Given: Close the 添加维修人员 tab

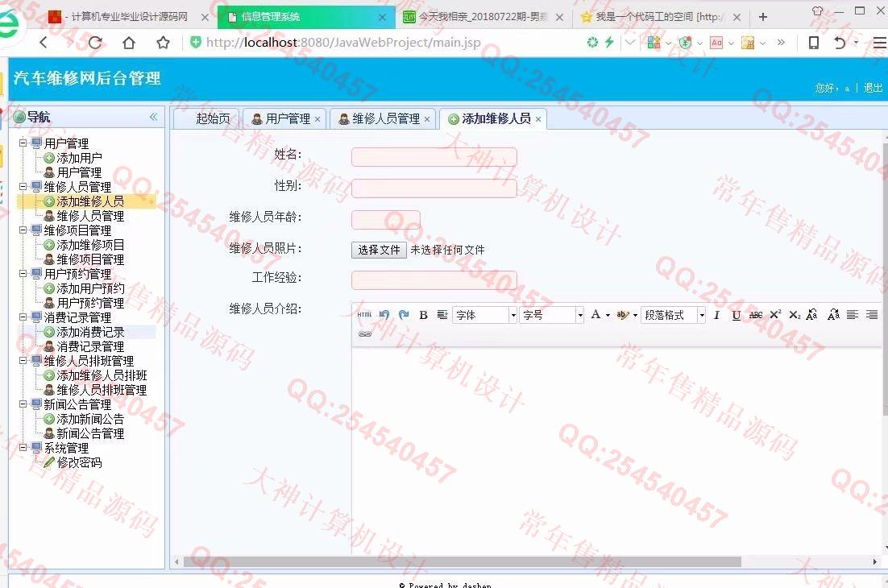Looking at the screenshot, I should point(538,119).
